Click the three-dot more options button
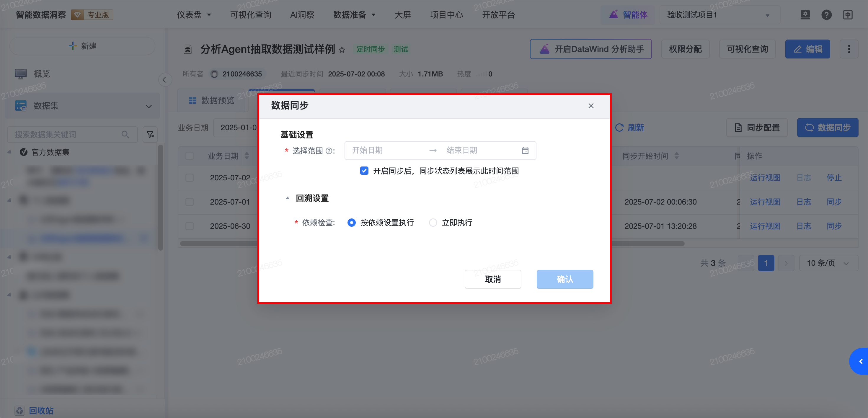The image size is (868, 418). coord(849,49)
